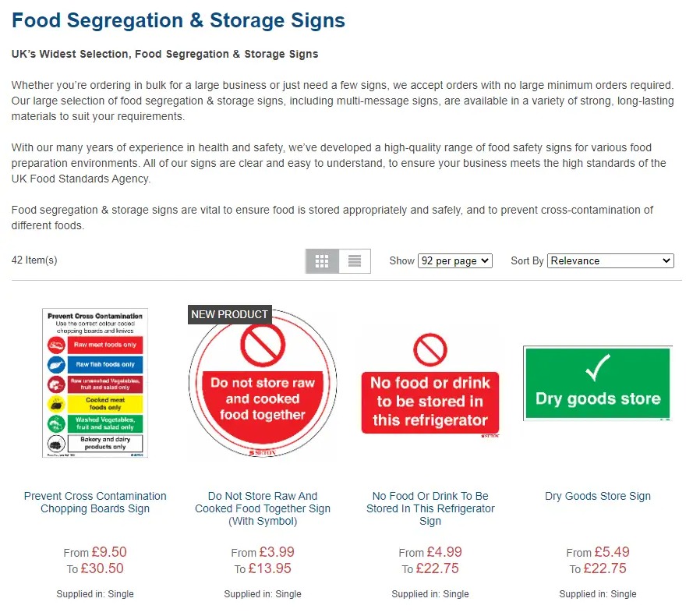This screenshot has height=616, width=700.
Task: Switch to grid view icon
Action: [322, 261]
